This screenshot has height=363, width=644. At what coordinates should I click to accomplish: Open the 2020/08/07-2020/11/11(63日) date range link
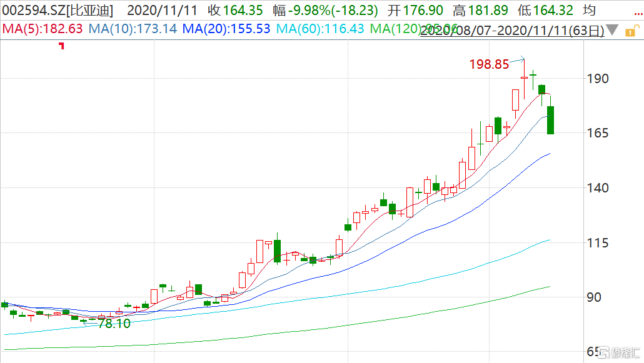pos(512,31)
